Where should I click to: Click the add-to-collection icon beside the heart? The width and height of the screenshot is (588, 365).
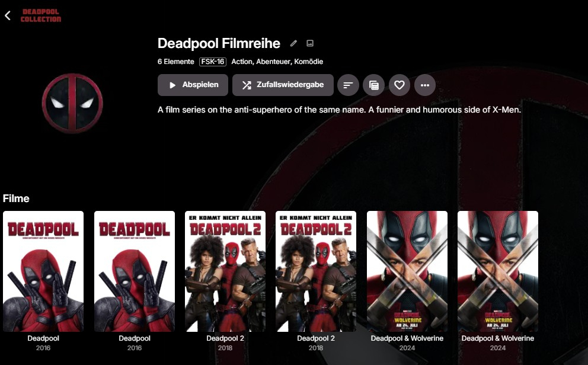(373, 85)
